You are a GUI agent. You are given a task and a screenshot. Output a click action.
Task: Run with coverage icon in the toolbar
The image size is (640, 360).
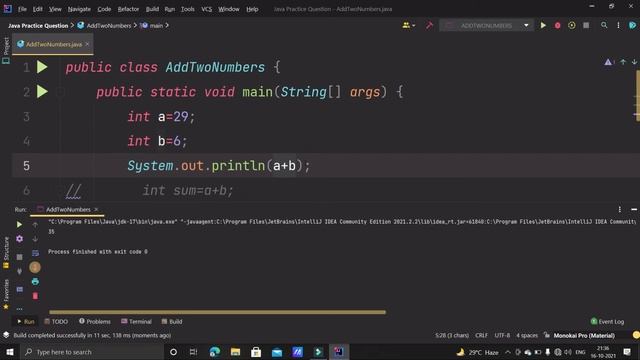click(x=571, y=25)
